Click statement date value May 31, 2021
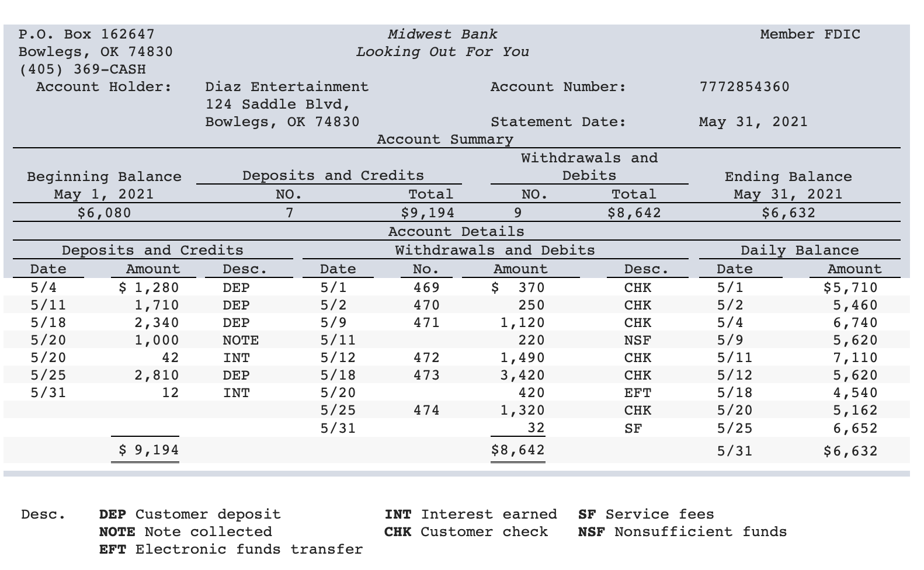Viewport: 924px width, 570px height. point(753,122)
